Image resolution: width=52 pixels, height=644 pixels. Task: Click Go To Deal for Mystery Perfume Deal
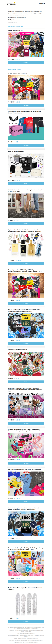[x=26, y=264]
